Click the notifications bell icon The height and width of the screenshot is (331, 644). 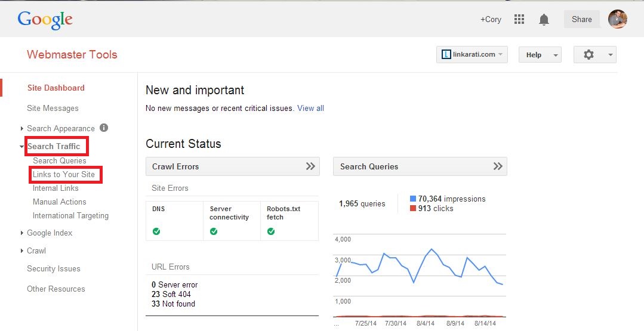click(544, 20)
